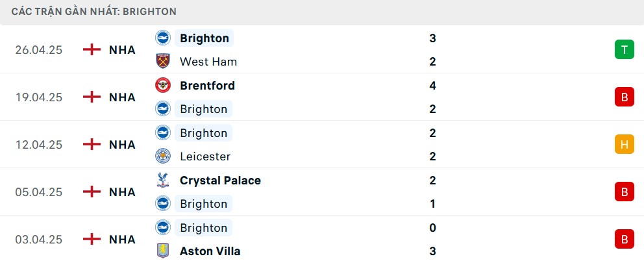Open the Aston Villa team link

(x=210, y=251)
